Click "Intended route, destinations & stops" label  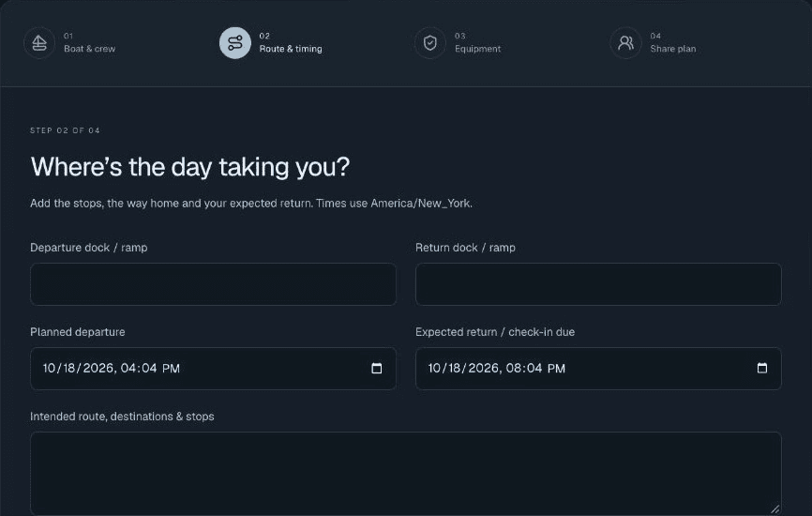pos(122,417)
